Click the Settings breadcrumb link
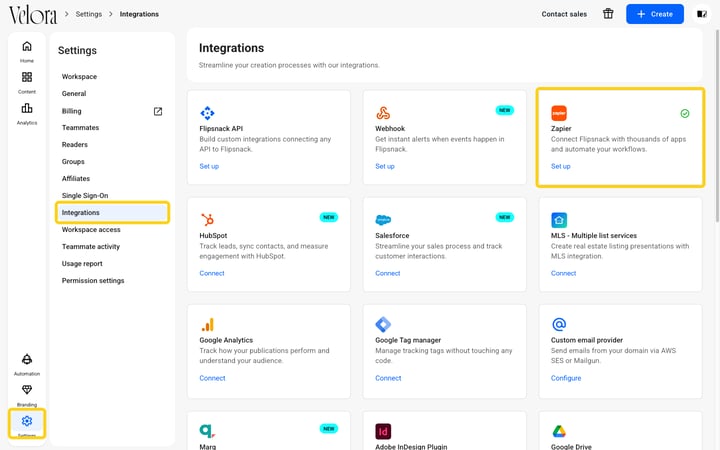720x450 pixels. point(89,14)
